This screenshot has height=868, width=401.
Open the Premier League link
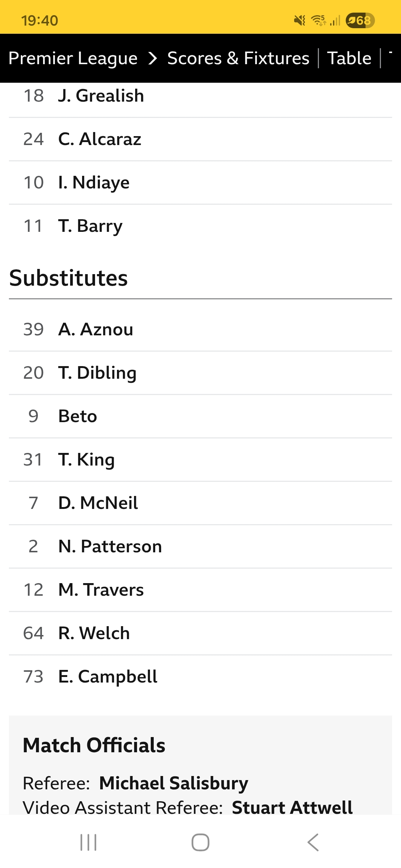coord(73,58)
